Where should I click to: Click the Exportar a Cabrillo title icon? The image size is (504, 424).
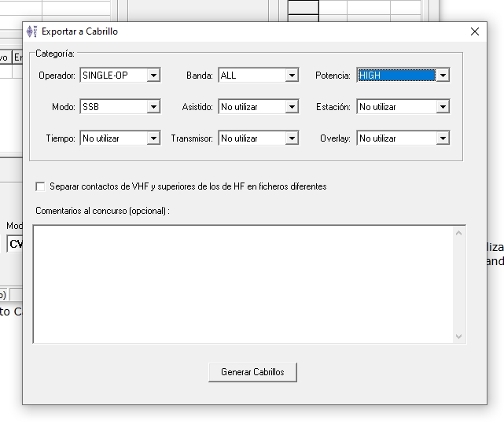pos(31,31)
